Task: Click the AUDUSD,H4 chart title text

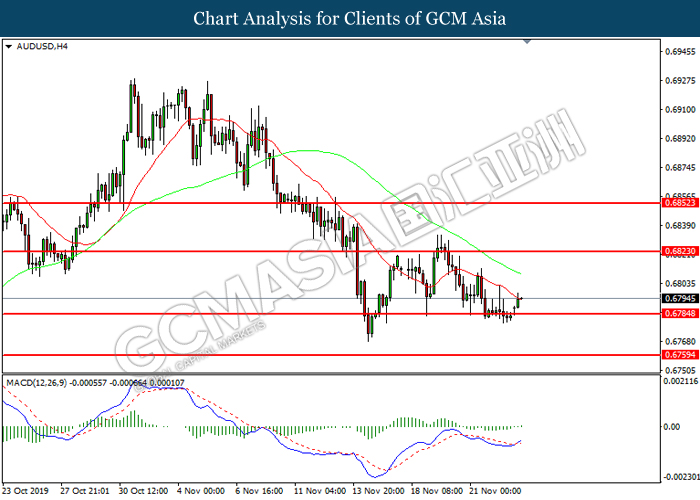Action: point(42,46)
